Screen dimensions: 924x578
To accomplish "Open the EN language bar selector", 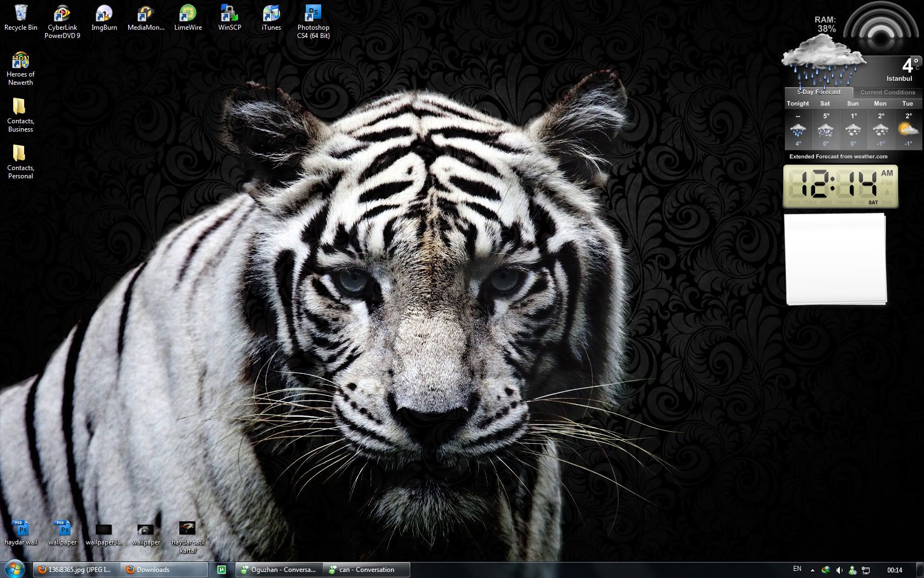I will pyautogui.click(x=797, y=569).
